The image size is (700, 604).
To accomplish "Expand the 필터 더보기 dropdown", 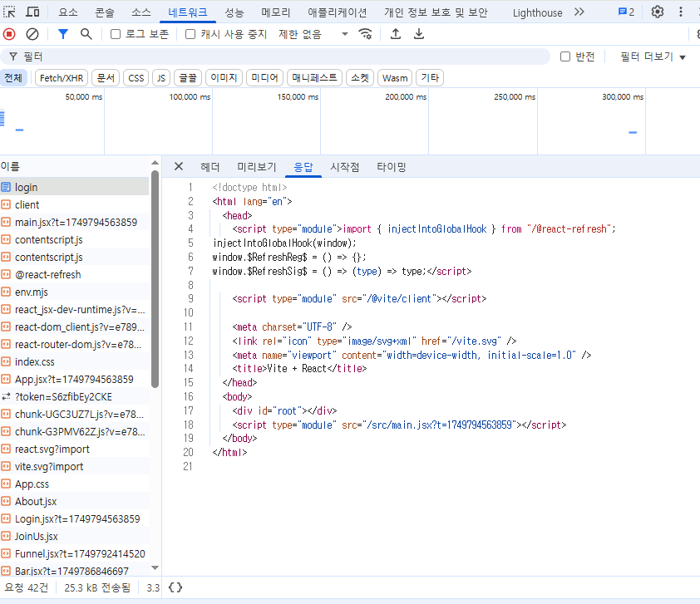I will point(653,56).
